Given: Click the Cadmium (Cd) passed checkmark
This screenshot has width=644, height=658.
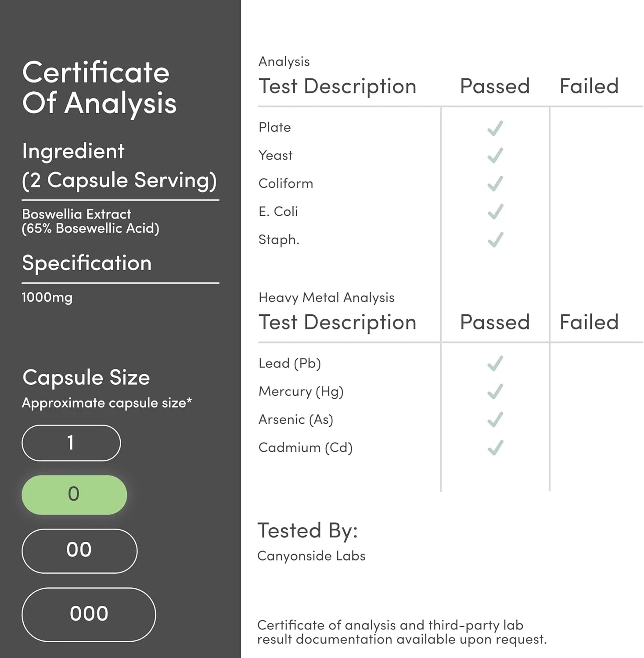Looking at the screenshot, I should point(495,448).
